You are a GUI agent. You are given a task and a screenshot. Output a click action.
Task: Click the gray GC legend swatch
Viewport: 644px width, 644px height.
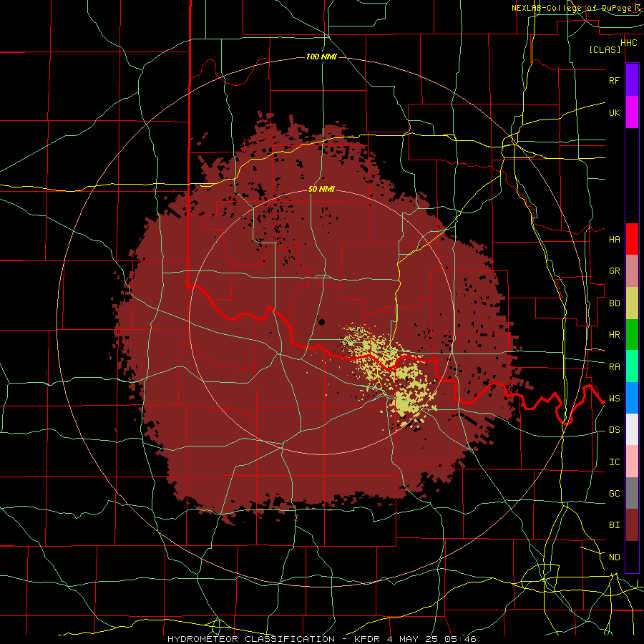[x=632, y=493]
